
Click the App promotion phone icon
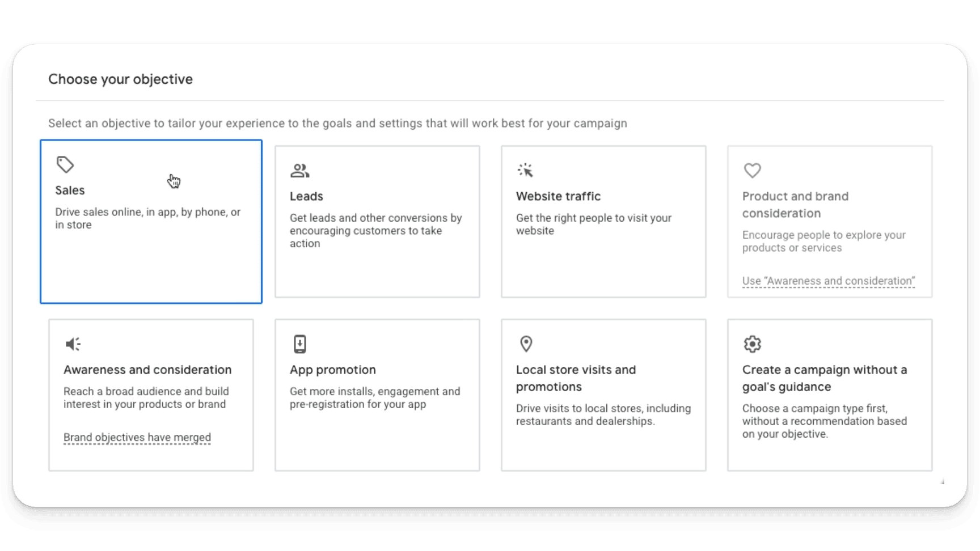tap(300, 344)
